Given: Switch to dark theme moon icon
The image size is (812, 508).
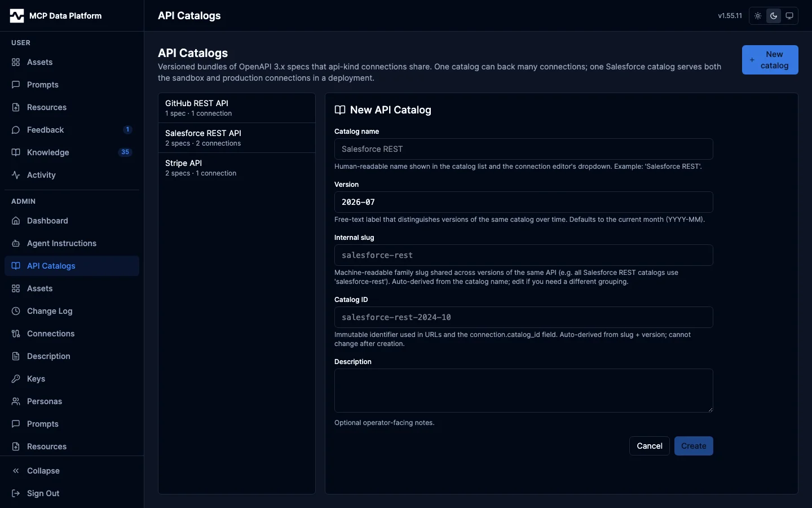Looking at the screenshot, I should coord(774,16).
